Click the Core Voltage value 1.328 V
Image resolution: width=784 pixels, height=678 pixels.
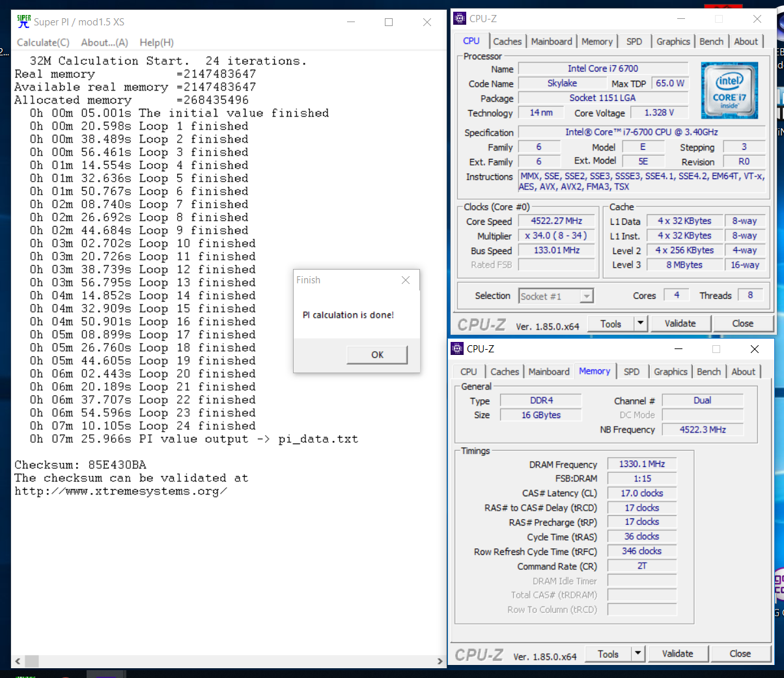click(x=659, y=113)
